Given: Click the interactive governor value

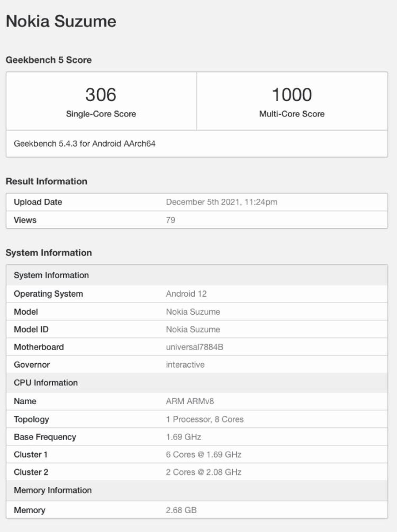Looking at the screenshot, I should [185, 365].
